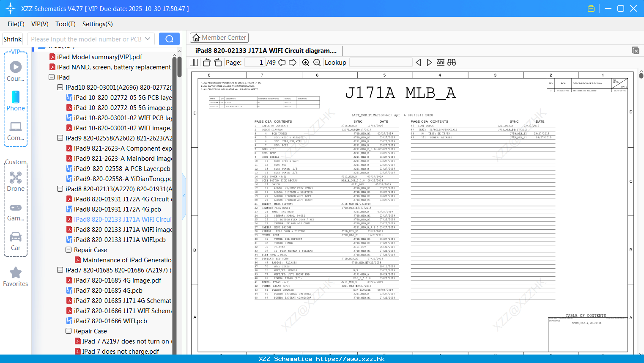Screen dimensions: 644x363
Task: Find previous lookup result
Action: [x=418, y=63]
